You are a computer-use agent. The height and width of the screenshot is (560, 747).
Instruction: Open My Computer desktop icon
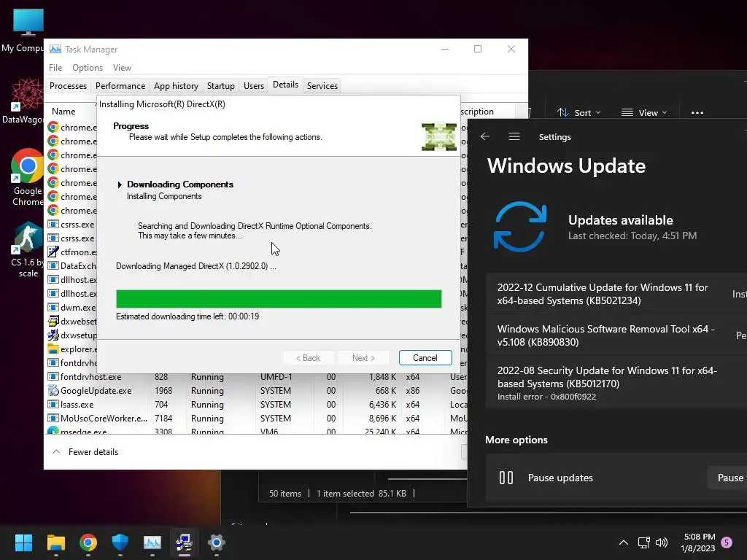pyautogui.click(x=25, y=30)
